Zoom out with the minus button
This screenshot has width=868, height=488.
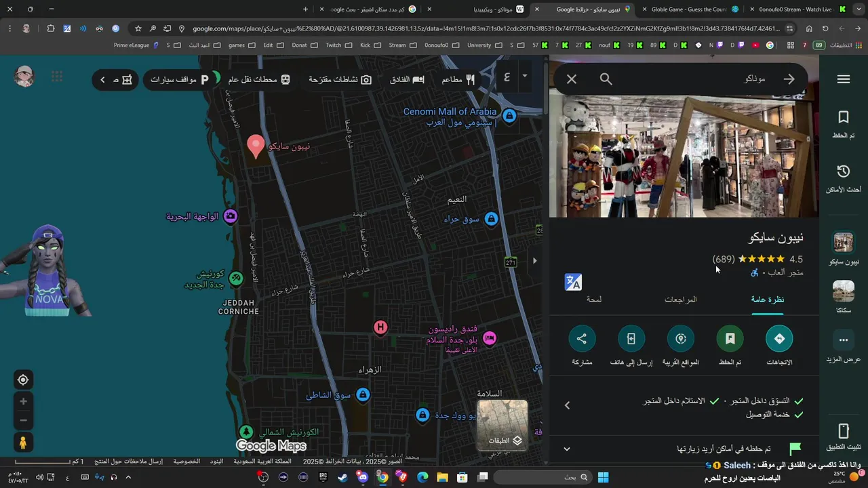23,421
